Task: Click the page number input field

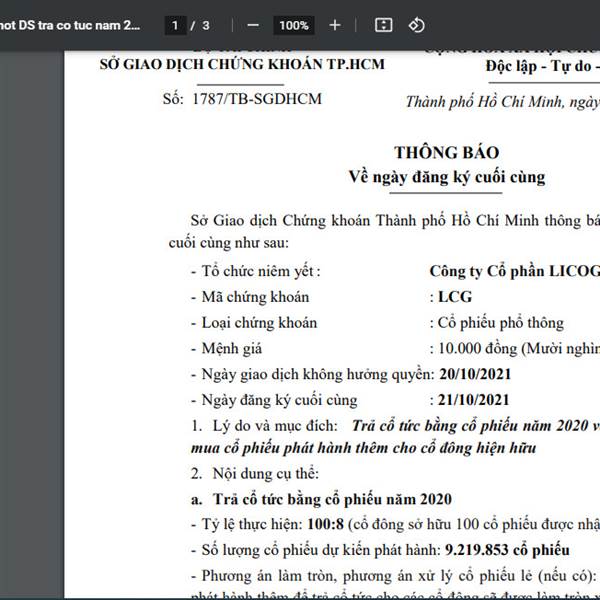Action: (x=175, y=26)
